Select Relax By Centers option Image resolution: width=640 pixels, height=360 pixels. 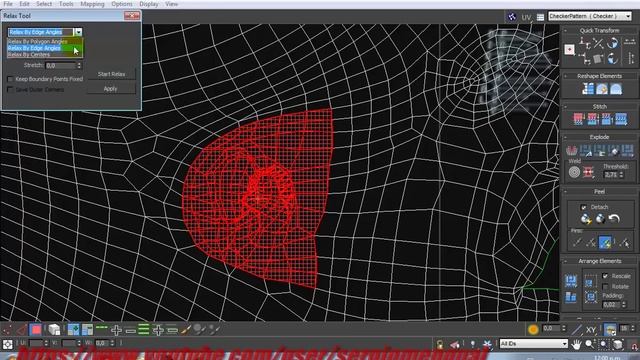click(x=45, y=54)
